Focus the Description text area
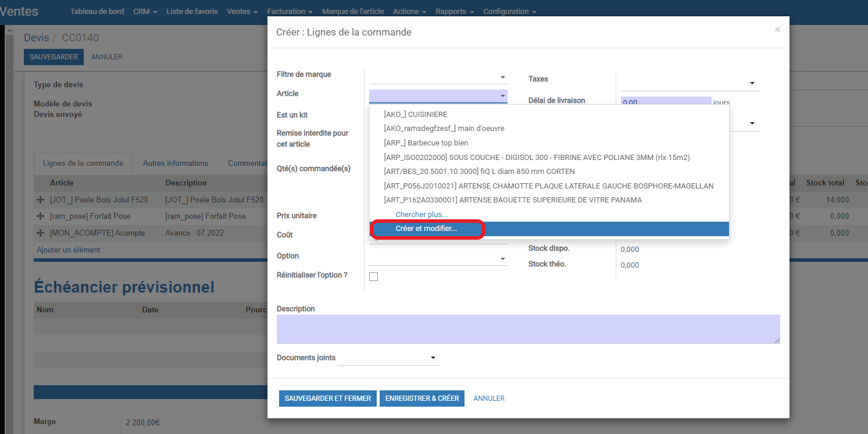The height and width of the screenshot is (434, 868). coord(528,329)
